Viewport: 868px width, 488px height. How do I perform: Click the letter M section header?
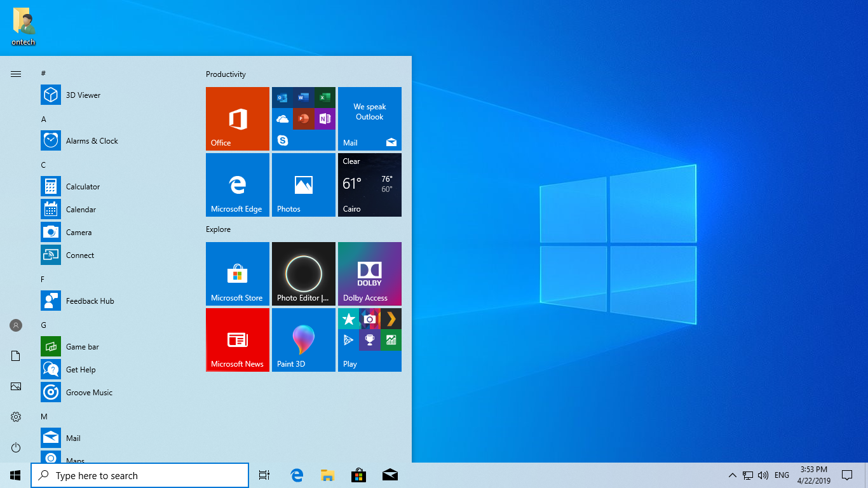coord(44,417)
